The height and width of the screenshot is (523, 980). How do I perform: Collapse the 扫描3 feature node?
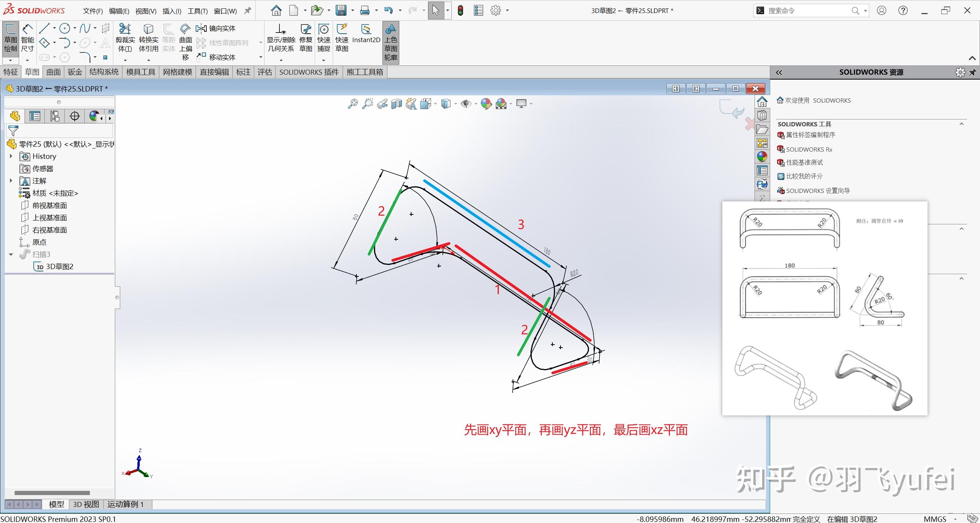pos(10,254)
